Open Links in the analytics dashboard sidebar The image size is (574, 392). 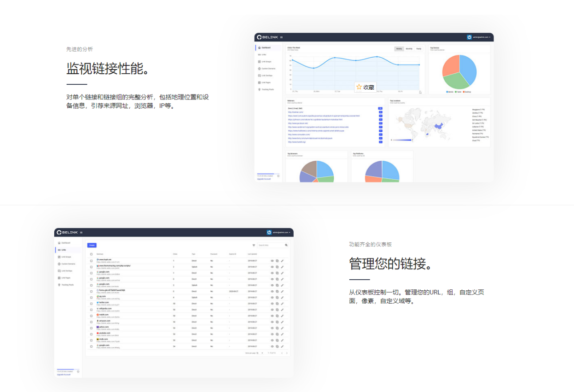tap(262, 55)
